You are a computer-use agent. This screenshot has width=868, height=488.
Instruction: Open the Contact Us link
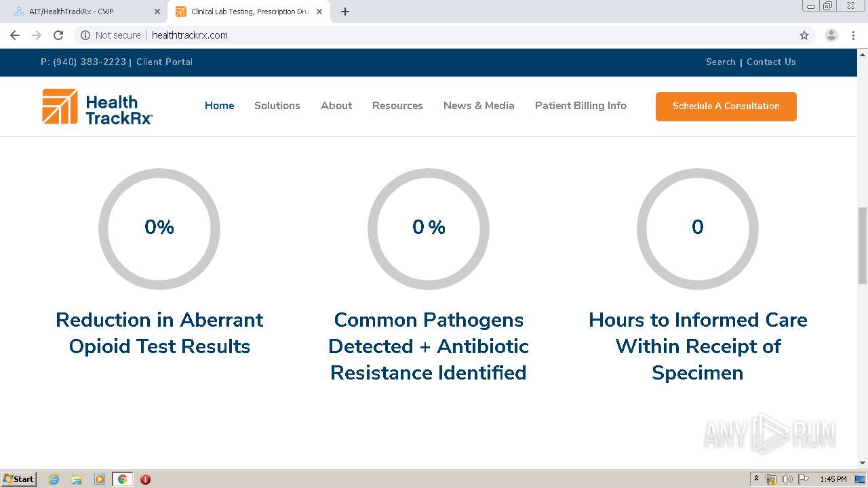pos(771,62)
